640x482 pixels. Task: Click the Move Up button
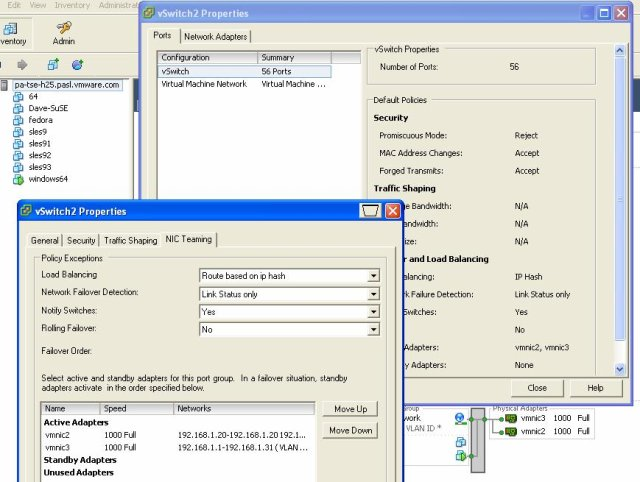[350, 409]
